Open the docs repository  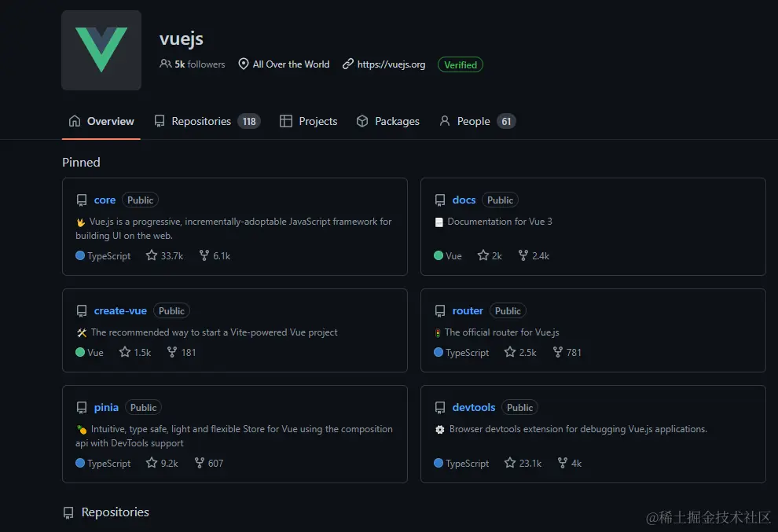(x=464, y=200)
